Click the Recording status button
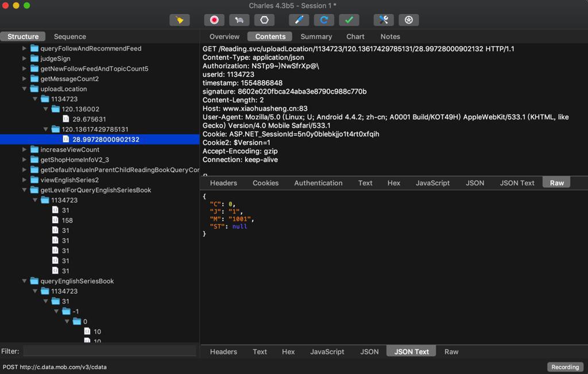The image size is (588, 374). click(x=565, y=367)
